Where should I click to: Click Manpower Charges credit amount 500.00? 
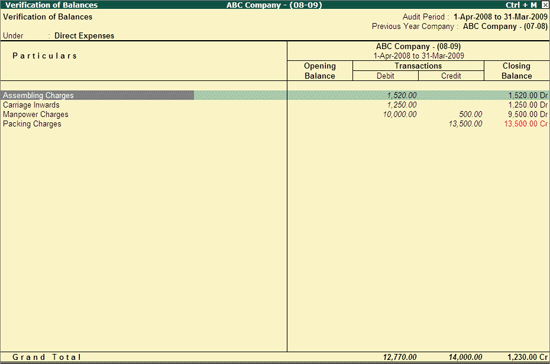(470, 114)
